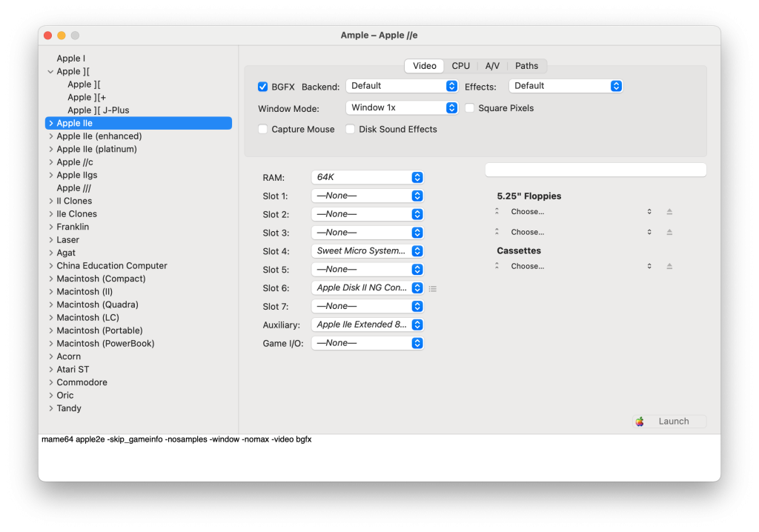
Task: Switch to the CPU tab
Action: (x=460, y=65)
